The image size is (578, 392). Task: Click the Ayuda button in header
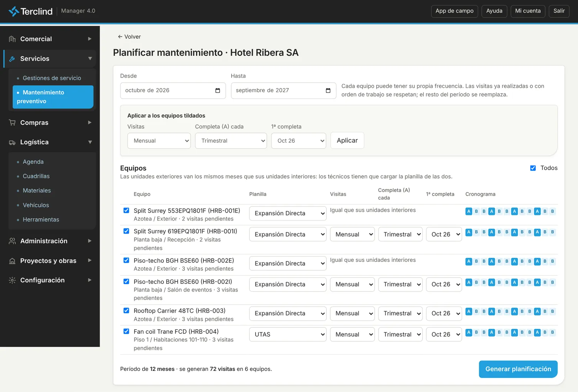coord(494,11)
